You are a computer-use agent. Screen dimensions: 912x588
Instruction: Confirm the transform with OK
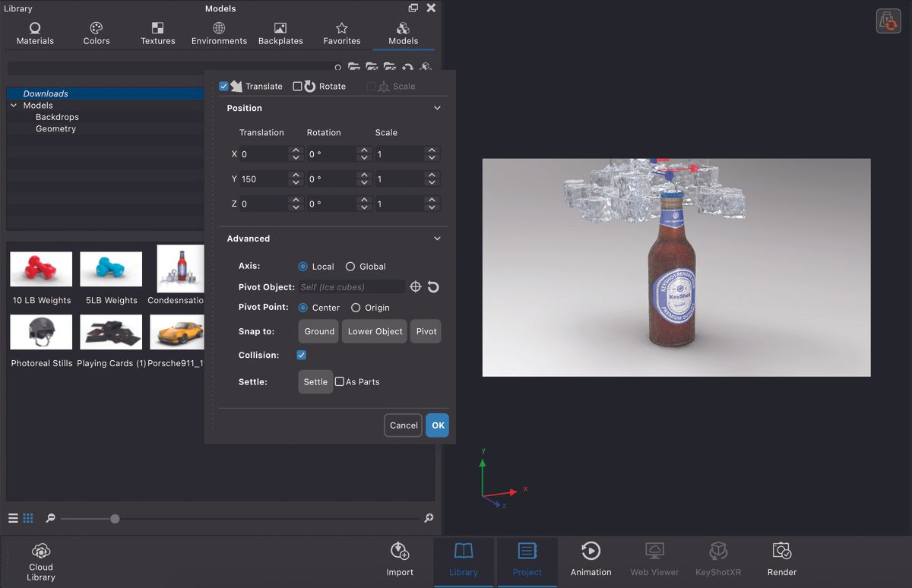pyautogui.click(x=437, y=425)
